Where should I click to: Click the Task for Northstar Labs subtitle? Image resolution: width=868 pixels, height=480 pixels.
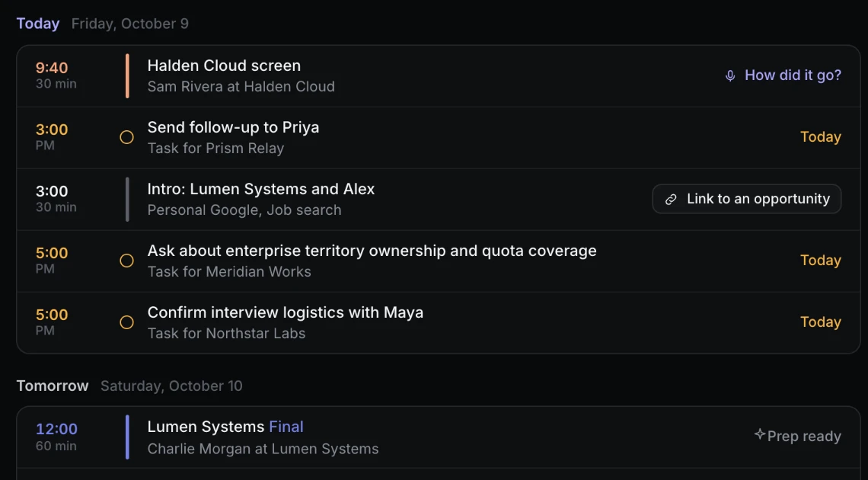click(226, 333)
